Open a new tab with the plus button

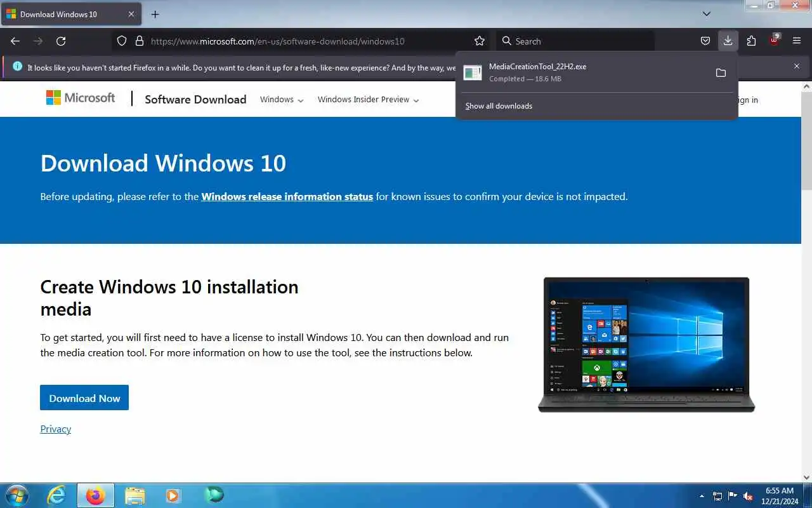155,14
